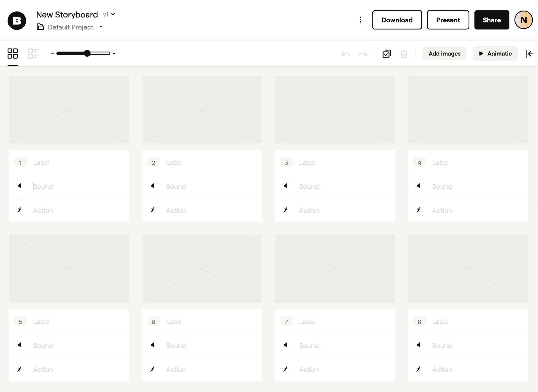
Task: Click frame 3 image placeholder
Action: click(x=335, y=110)
